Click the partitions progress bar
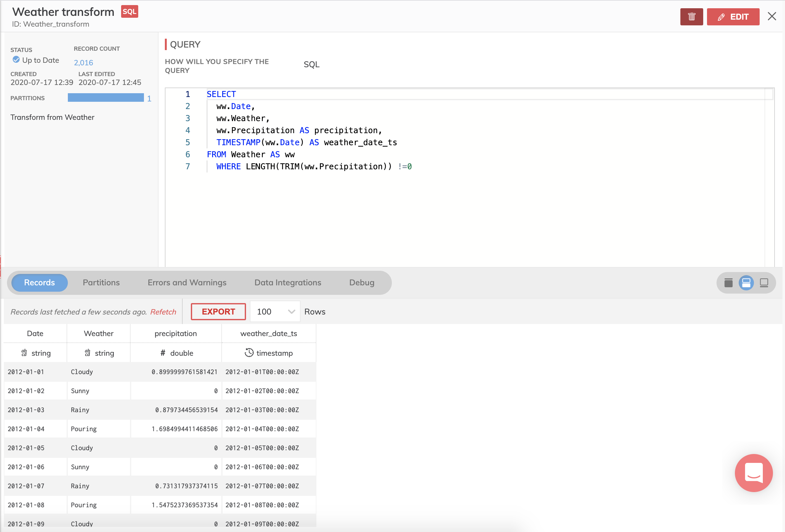The height and width of the screenshot is (532, 785). tap(106, 98)
